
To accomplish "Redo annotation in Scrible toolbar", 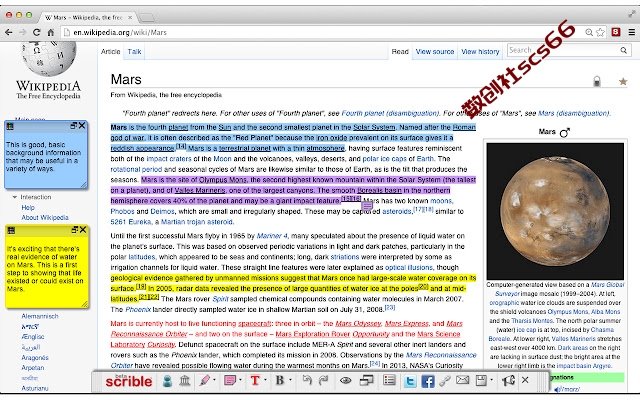I will tap(324, 380).
